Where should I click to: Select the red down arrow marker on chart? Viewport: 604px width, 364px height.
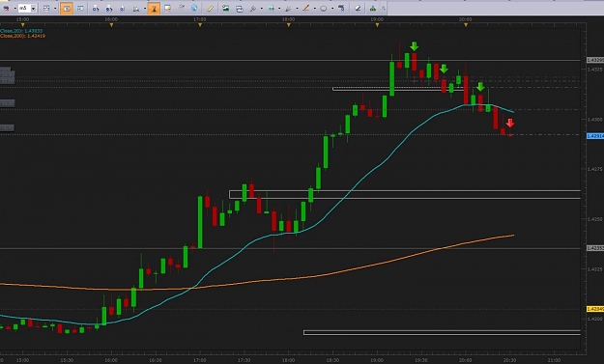pos(510,124)
